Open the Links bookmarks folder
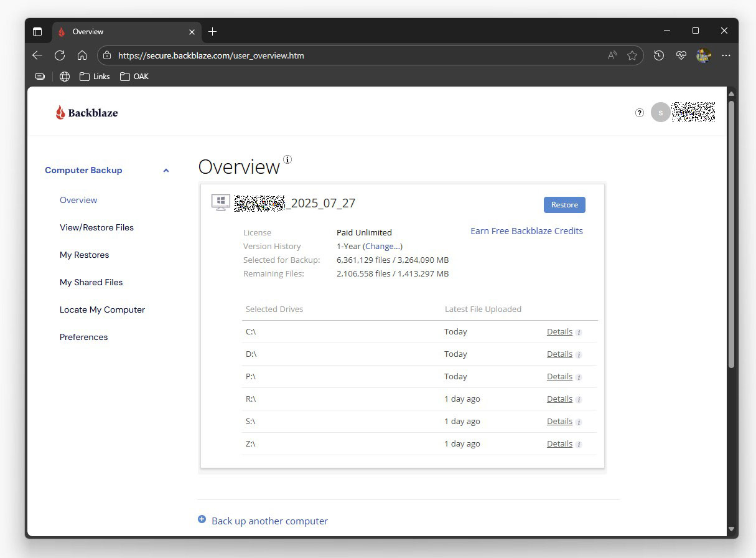Screen dimensions: 756x558 (95, 77)
